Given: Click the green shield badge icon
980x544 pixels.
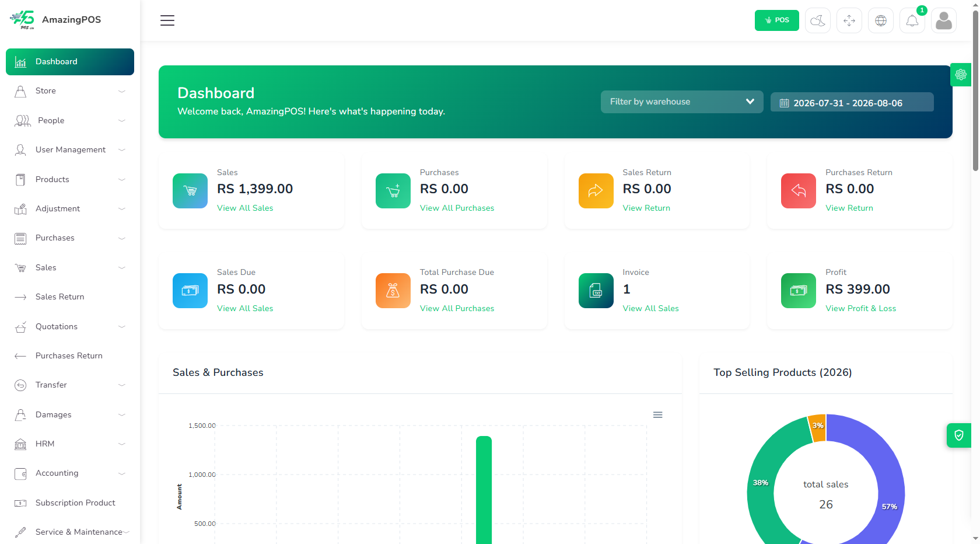Looking at the screenshot, I should tap(959, 435).
